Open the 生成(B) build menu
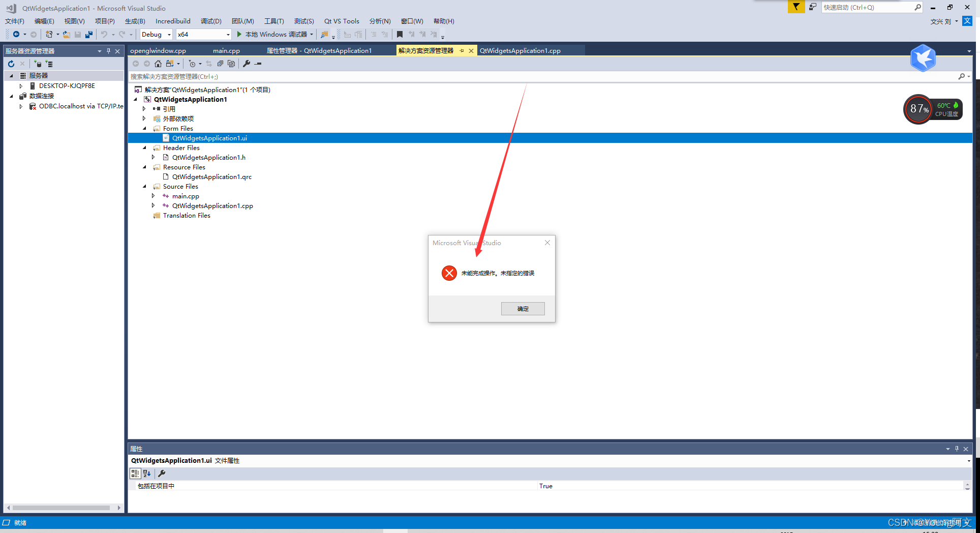 135,21
